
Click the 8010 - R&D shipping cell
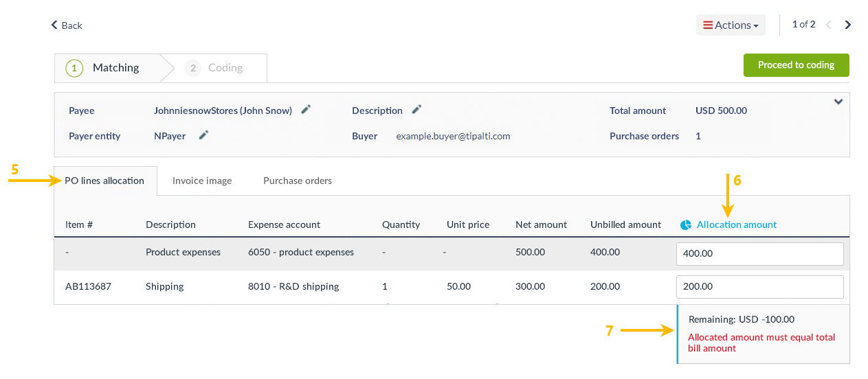293,286
